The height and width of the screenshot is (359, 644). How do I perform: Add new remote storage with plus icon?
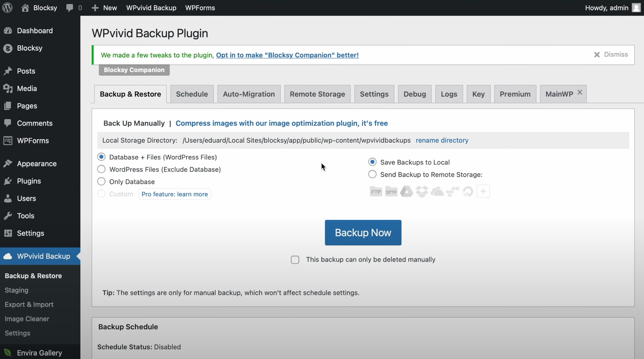click(483, 192)
